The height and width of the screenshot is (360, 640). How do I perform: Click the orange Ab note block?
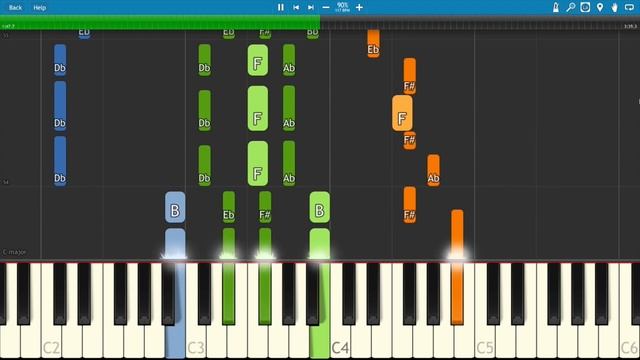click(x=433, y=170)
